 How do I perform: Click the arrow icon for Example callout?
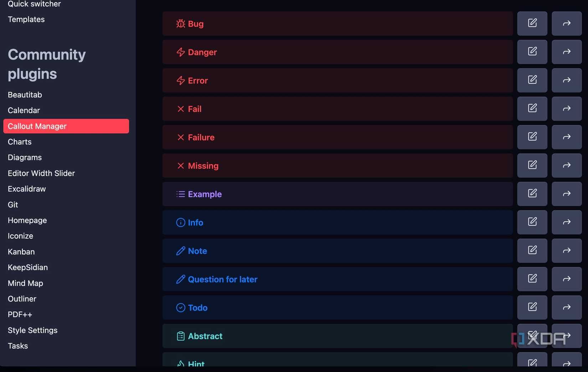coord(567,194)
